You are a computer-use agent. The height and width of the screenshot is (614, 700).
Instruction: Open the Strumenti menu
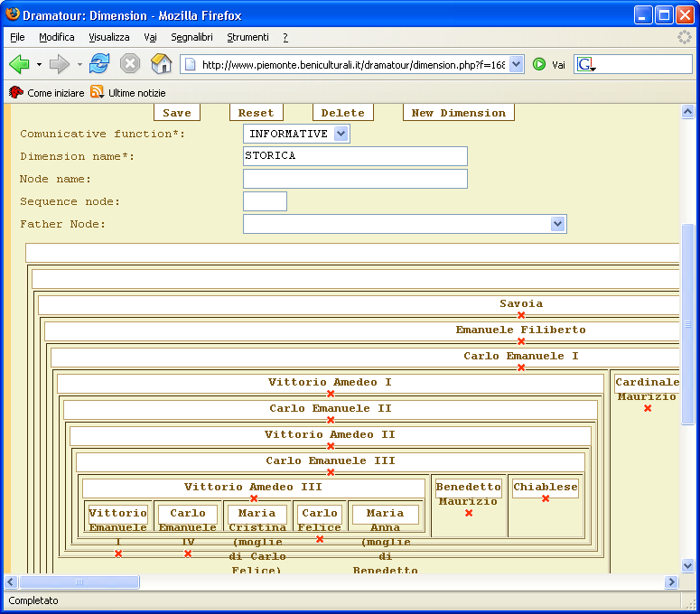coord(247,38)
